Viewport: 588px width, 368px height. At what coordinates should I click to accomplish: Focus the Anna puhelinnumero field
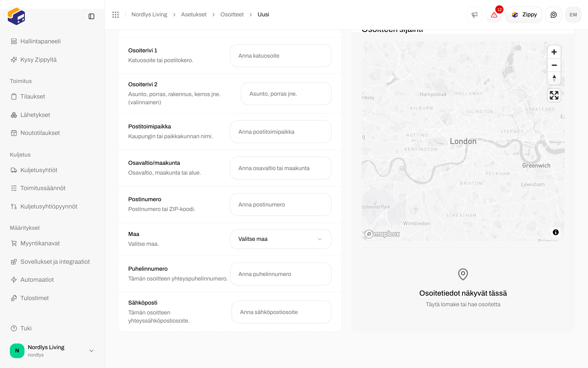281,274
